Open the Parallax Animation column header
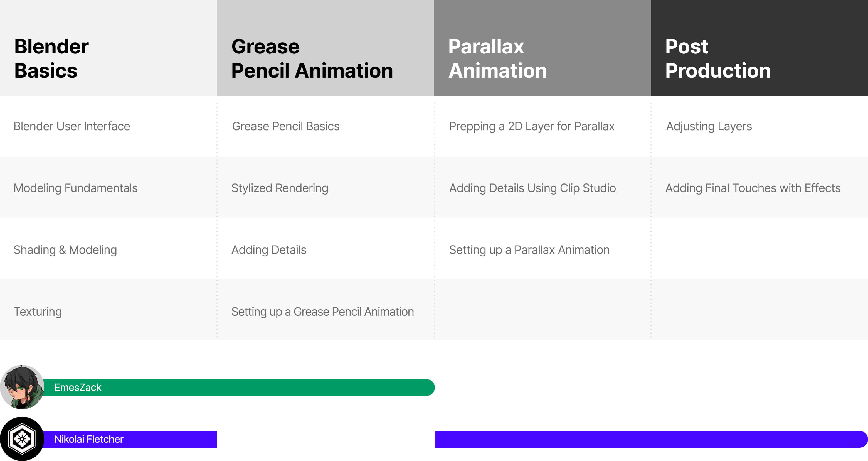The width and height of the screenshot is (868, 461). tap(542, 48)
